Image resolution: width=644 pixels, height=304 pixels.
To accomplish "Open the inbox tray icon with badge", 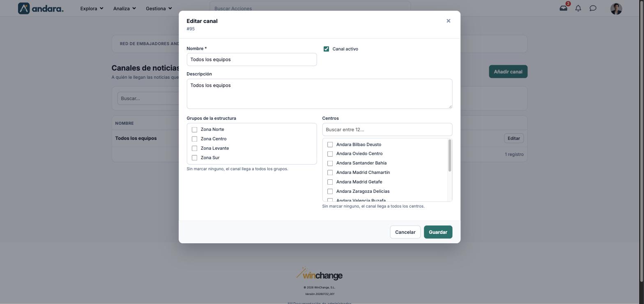I will point(563,8).
